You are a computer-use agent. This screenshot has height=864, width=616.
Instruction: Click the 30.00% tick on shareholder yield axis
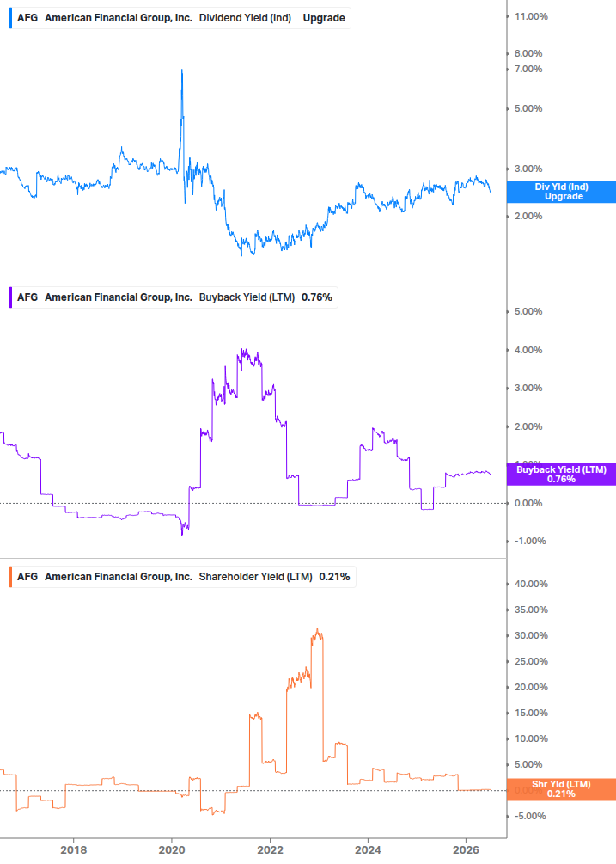click(x=531, y=636)
